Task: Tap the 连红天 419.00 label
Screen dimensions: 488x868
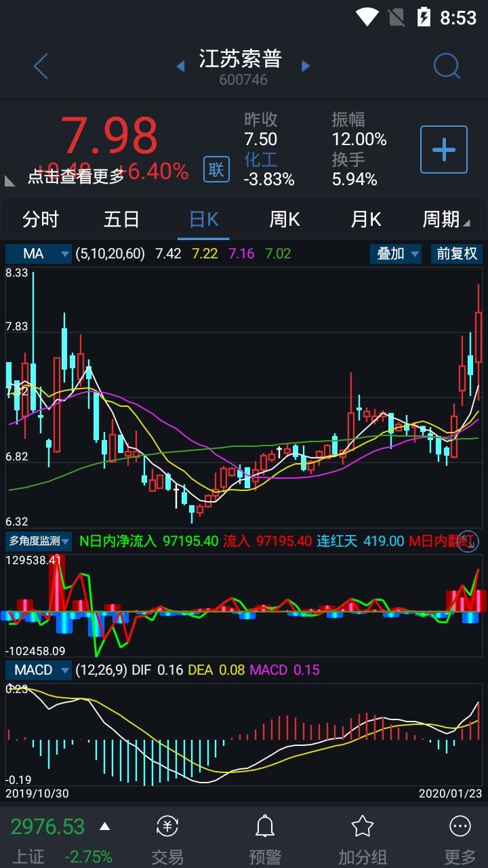Action: tap(361, 541)
